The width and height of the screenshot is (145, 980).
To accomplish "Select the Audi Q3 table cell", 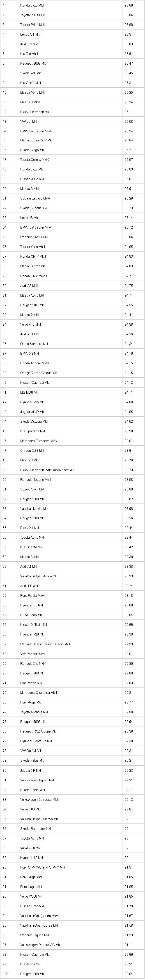I will click(x=29, y=44).
